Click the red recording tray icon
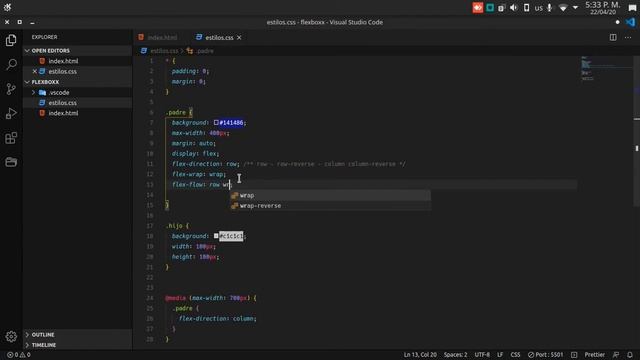Viewport: 640px width, 360px height. click(478, 8)
